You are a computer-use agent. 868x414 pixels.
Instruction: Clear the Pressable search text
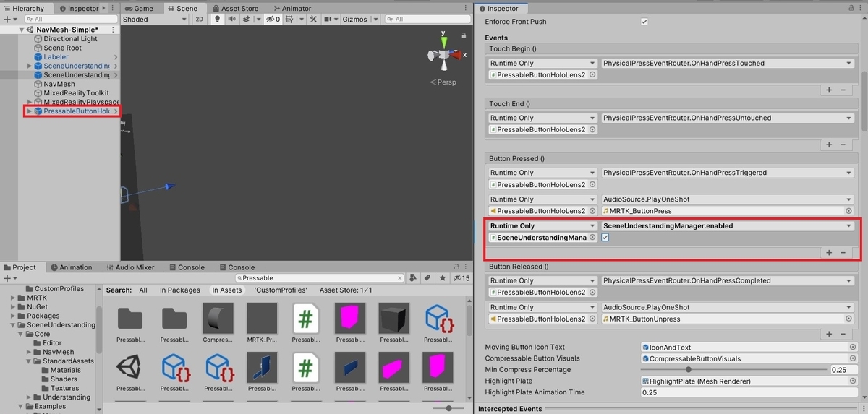(x=400, y=278)
